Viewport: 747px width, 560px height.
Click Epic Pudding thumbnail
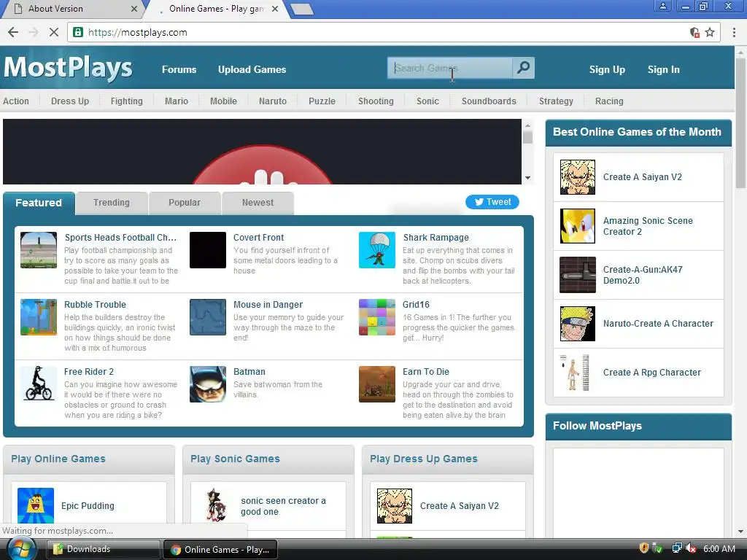coord(36,505)
